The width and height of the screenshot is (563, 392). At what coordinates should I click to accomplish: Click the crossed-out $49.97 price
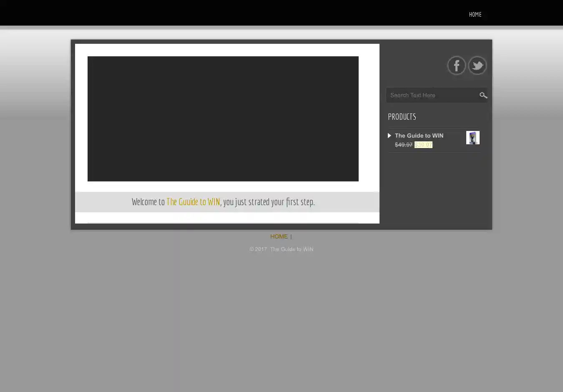coord(403,145)
